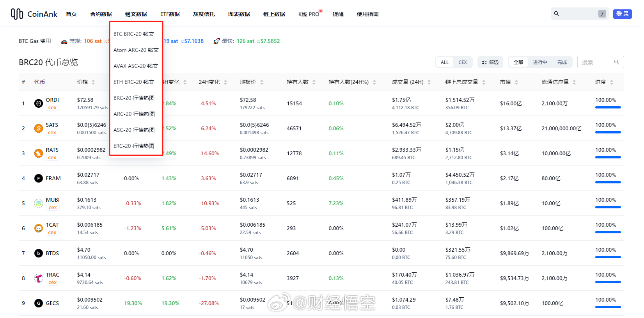Open the 使用指南 nav link
The height and width of the screenshot is (318, 644).
[368, 14]
